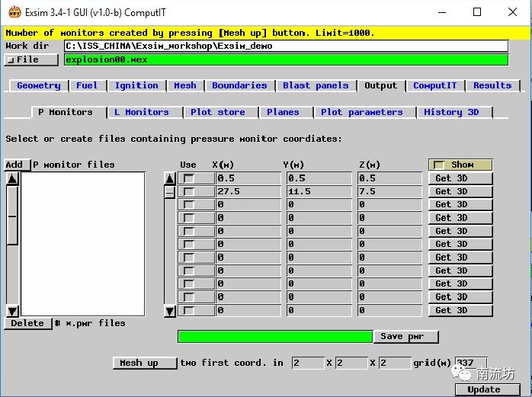The image size is (532, 397).
Task: Click the up arrow of P monitor files list
Action: click(x=12, y=178)
